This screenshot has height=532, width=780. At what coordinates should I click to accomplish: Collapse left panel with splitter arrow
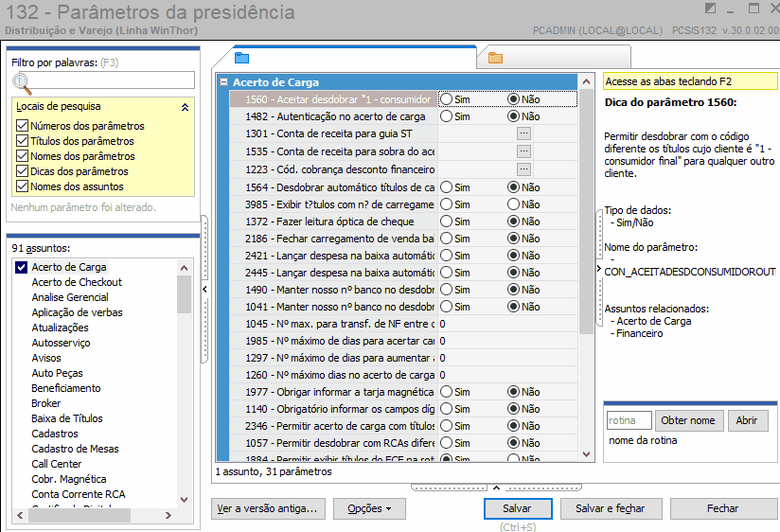204,289
